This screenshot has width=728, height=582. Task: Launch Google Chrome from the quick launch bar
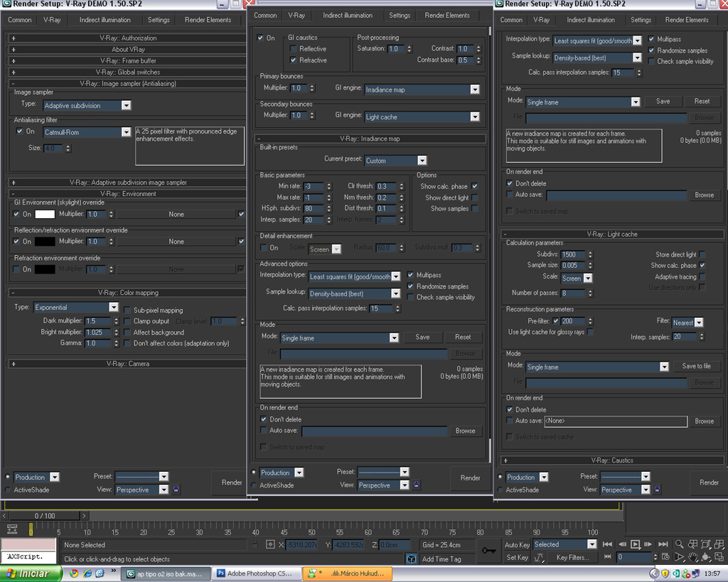click(x=73, y=573)
